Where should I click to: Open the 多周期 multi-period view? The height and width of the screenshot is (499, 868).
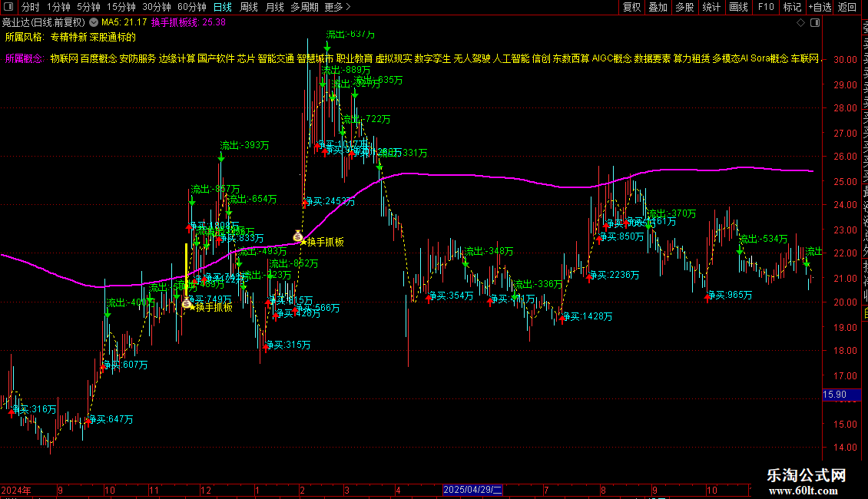click(304, 7)
